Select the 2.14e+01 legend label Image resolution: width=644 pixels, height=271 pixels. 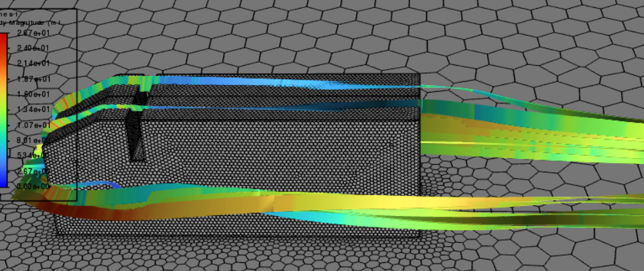(x=34, y=63)
